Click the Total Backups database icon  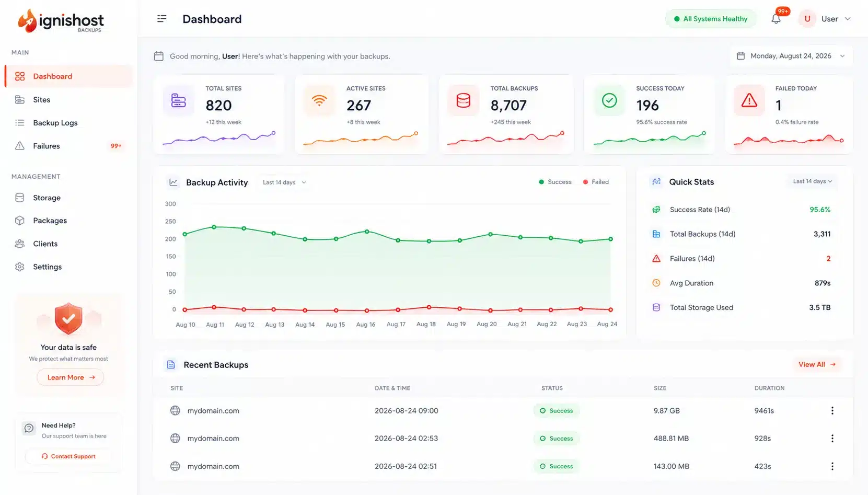point(464,100)
